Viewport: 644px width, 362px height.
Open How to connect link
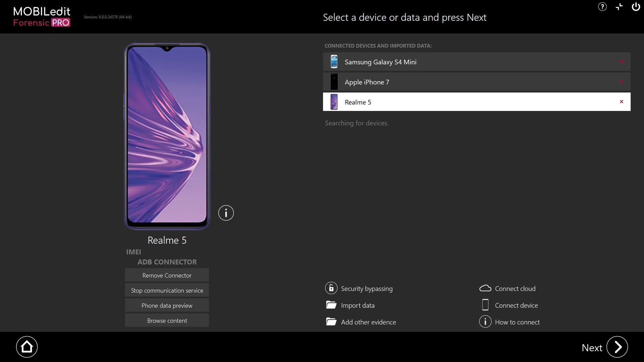(517, 322)
